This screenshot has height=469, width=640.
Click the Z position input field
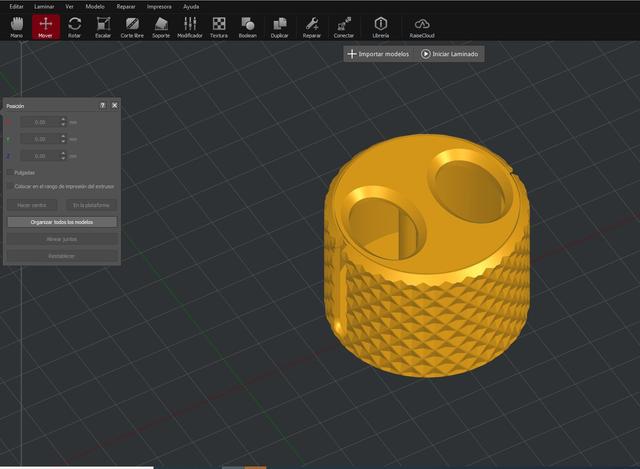(x=40, y=156)
